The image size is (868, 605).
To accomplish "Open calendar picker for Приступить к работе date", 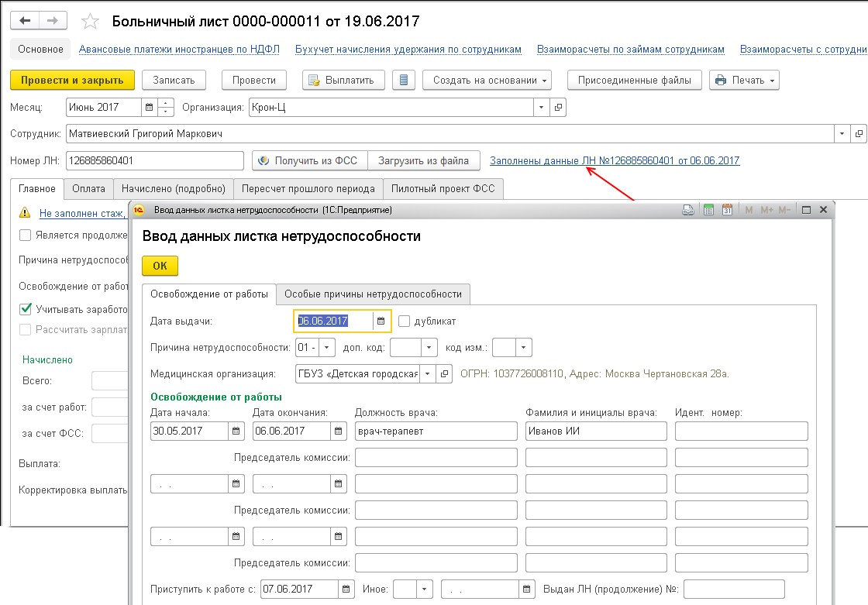I will 346,589.
